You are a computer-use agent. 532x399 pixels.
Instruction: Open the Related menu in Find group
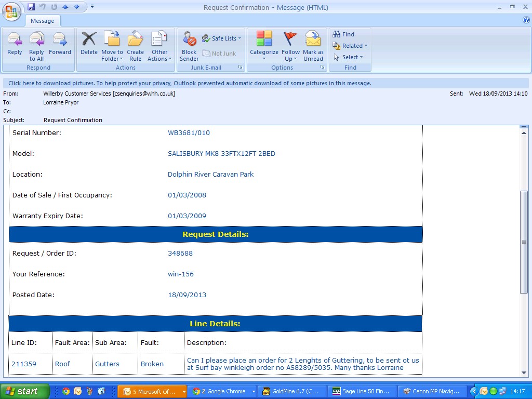click(x=351, y=46)
